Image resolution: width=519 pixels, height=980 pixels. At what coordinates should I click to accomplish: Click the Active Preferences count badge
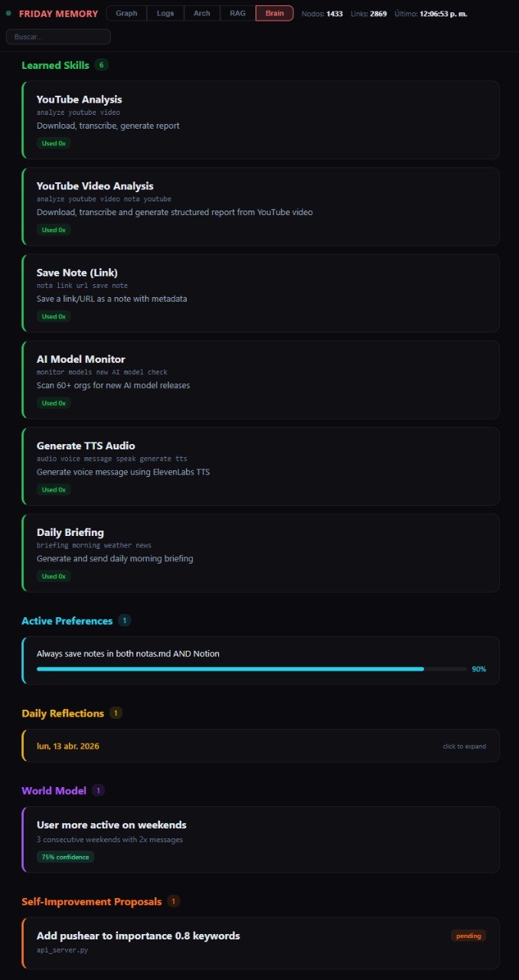click(125, 620)
